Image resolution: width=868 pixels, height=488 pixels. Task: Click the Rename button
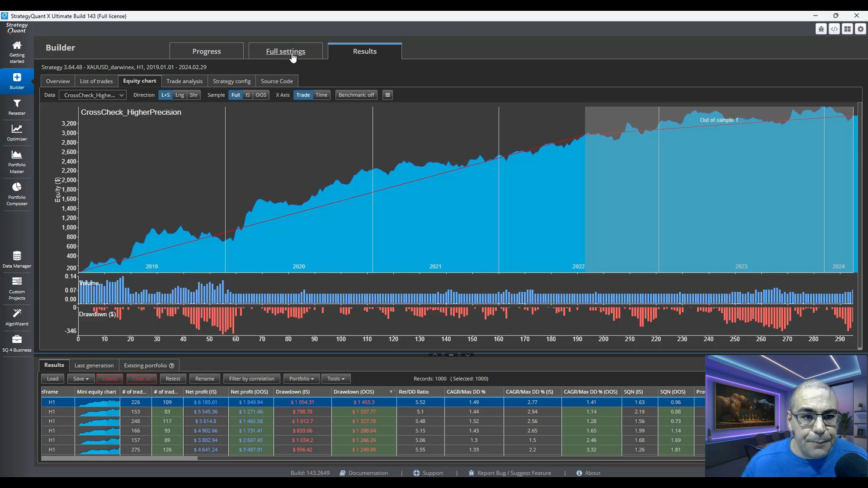[205, 379]
